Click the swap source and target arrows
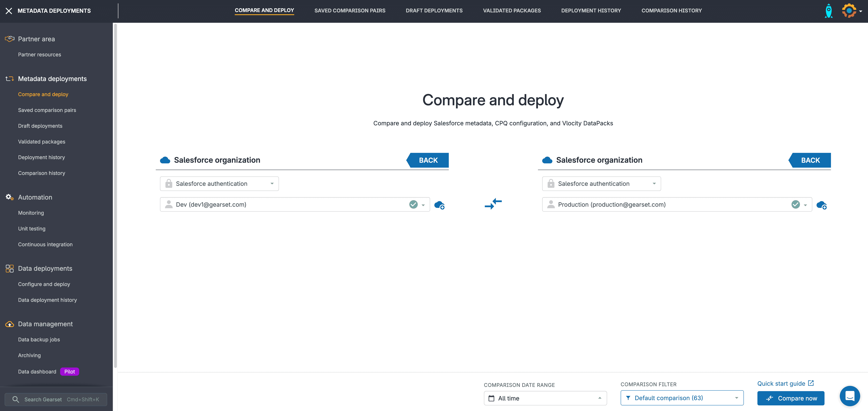The image size is (868, 411). pos(493,204)
